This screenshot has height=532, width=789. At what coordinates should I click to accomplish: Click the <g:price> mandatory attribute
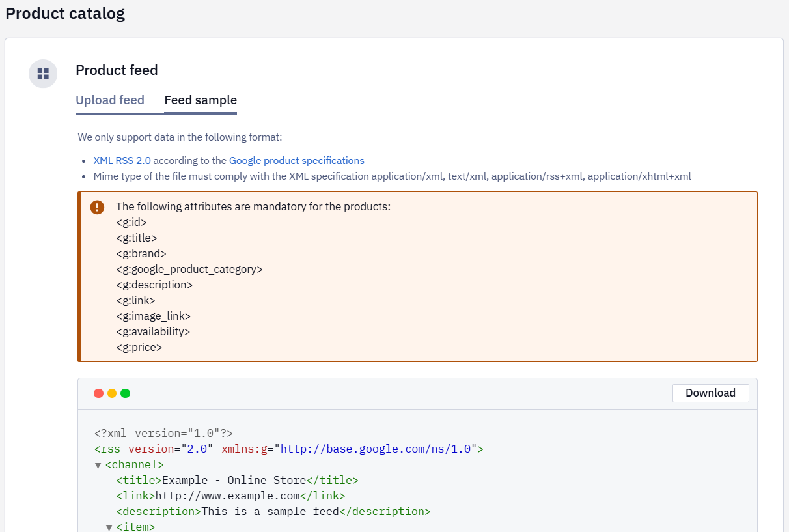tap(139, 347)
